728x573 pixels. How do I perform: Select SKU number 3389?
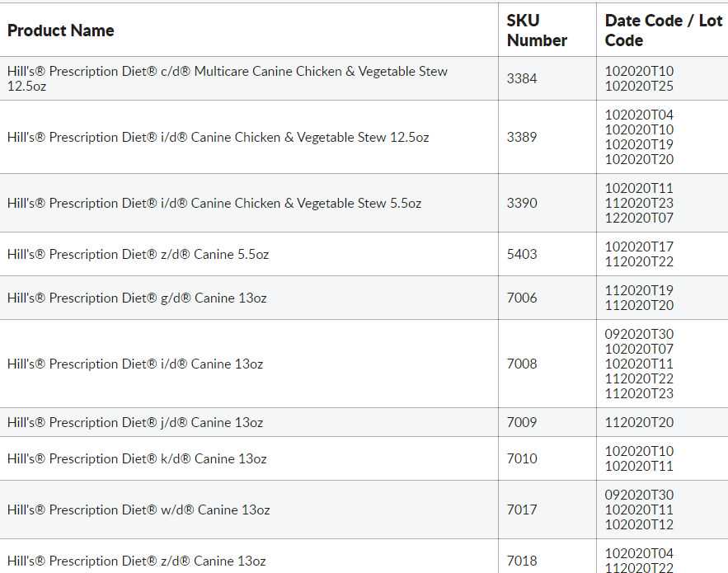pyautogui.click(x=522, y=137)
